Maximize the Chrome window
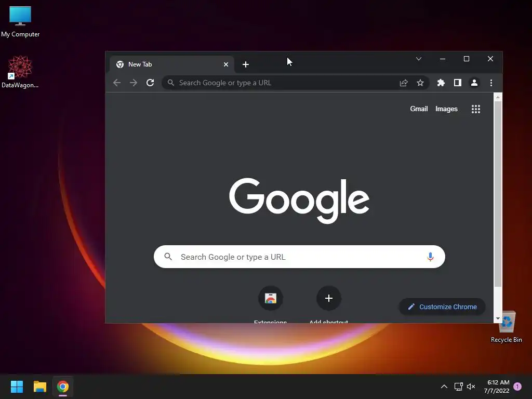532x399 pixels. click(466, 59)
